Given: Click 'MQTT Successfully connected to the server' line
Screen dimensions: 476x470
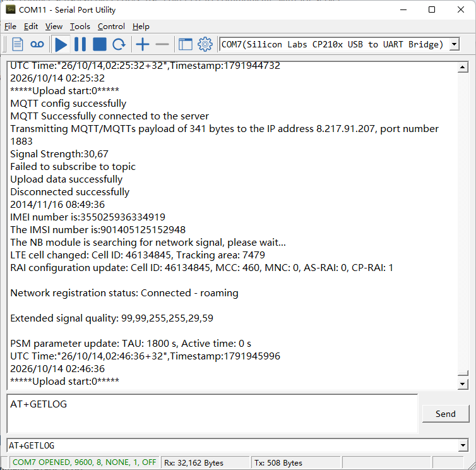Looking at the screenshot, I should tap(110, 116).
